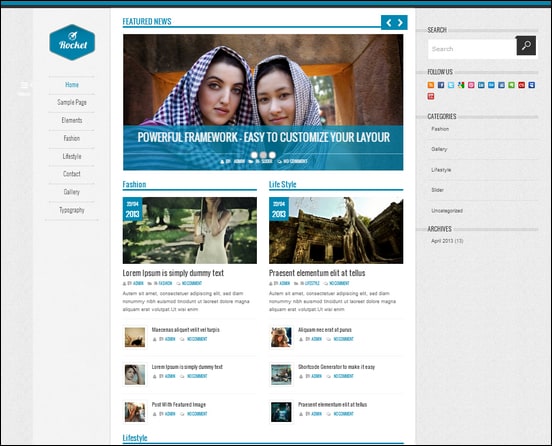Screen dimensions: 552x446
Task: Click the Fashion section heading
Action: coord(134,184)
